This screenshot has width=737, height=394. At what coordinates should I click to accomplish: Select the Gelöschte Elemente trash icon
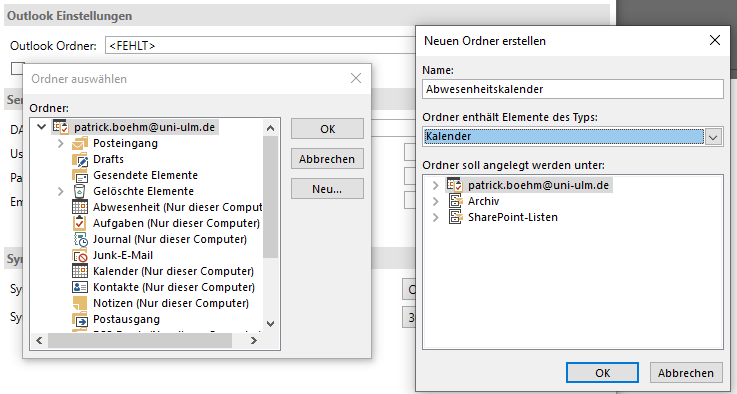tap(80, 191)
